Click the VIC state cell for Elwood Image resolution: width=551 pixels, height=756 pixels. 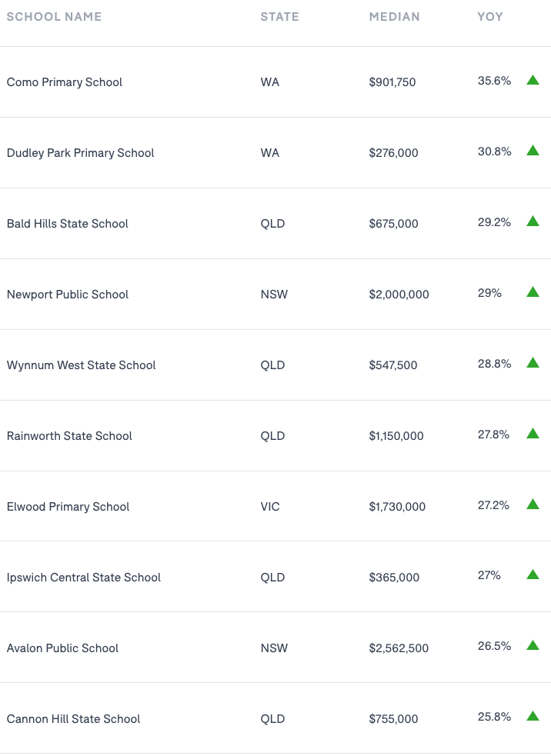tap(270, 507)
